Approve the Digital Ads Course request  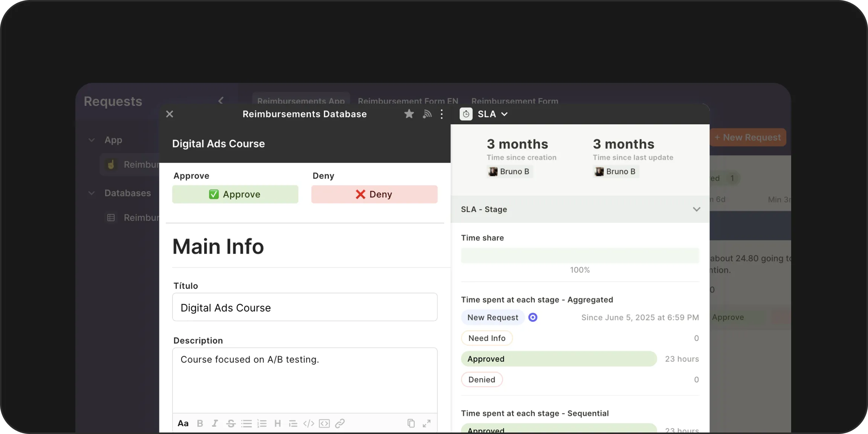(235, 194)
